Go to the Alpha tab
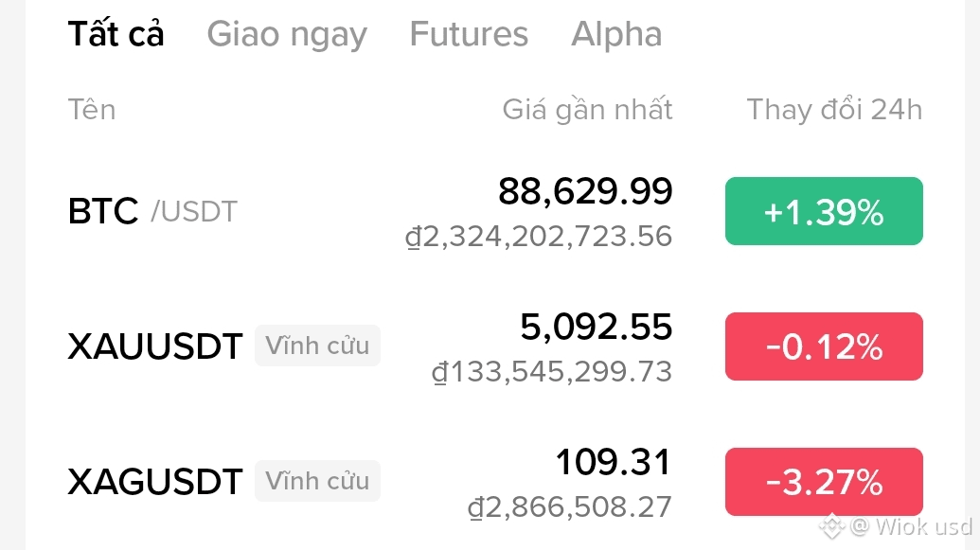Screen dimensions: 980x550 (616, 35)
